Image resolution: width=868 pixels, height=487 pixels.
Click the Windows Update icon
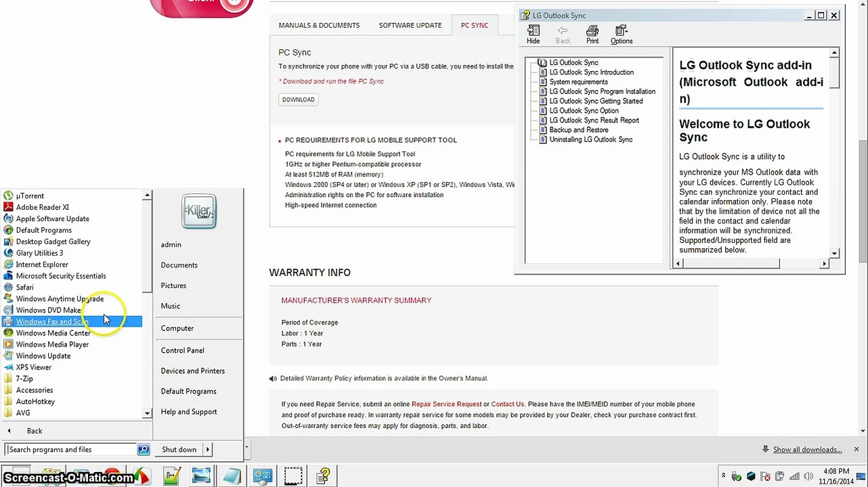point(8,356)
